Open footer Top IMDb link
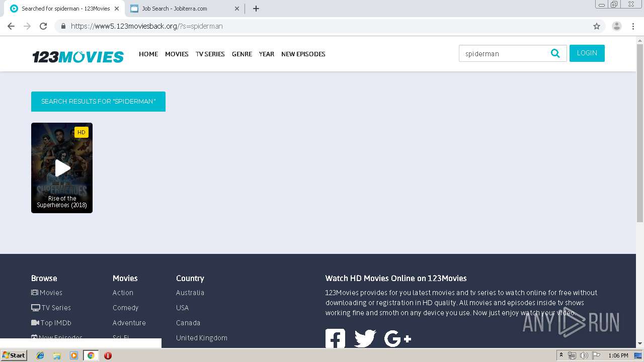This screenshot has height=362, width=644. pyautogui.click(x=51, y=323)
